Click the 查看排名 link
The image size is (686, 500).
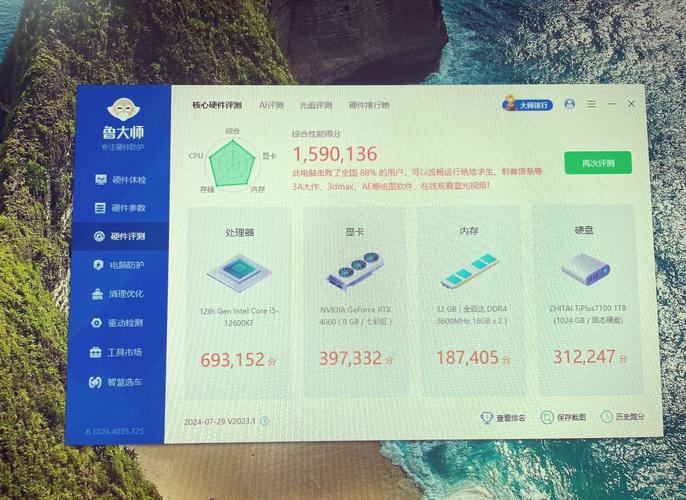(503, 418)
